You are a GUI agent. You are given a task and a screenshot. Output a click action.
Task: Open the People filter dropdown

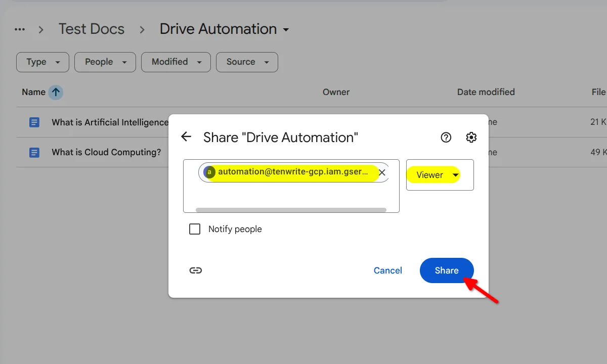pos(105,62)
